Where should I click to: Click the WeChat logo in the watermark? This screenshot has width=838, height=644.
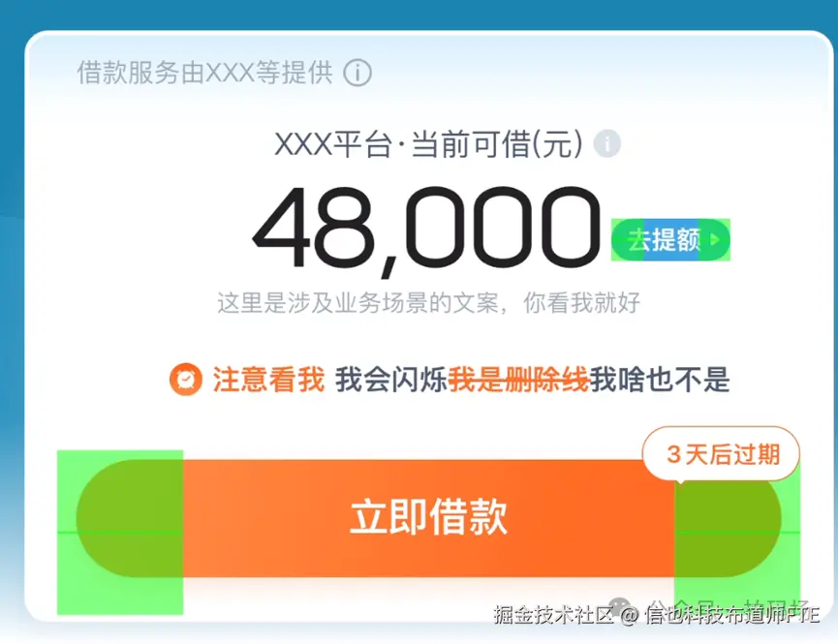pos(620,606)
